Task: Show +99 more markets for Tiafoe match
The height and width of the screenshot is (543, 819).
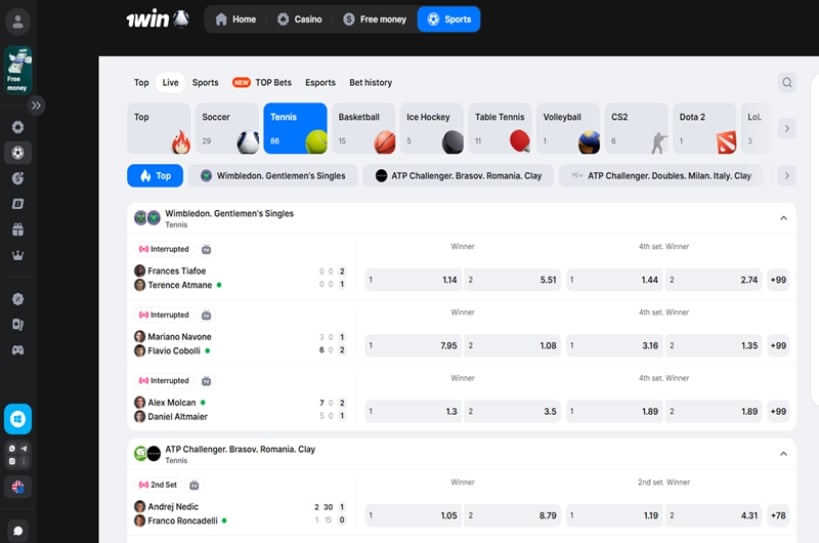Action: (x=778, y=280)
